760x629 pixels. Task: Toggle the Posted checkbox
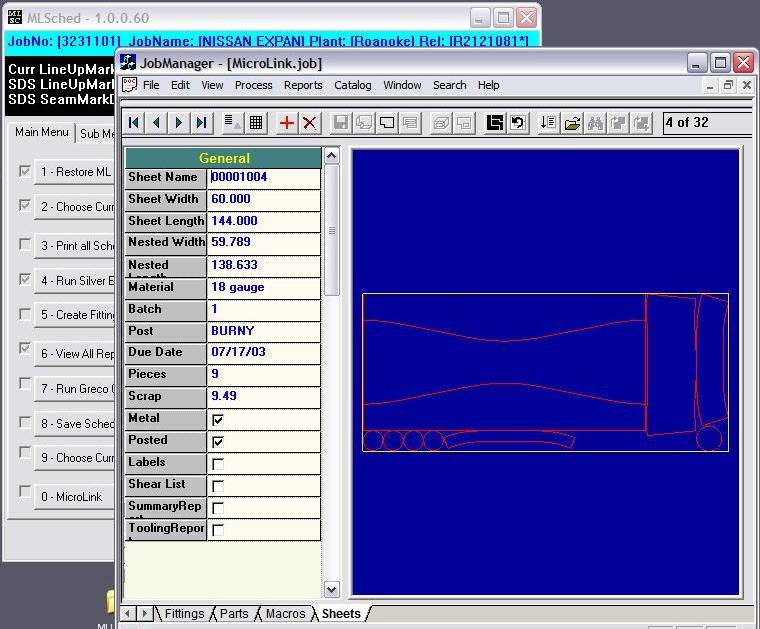218,442
